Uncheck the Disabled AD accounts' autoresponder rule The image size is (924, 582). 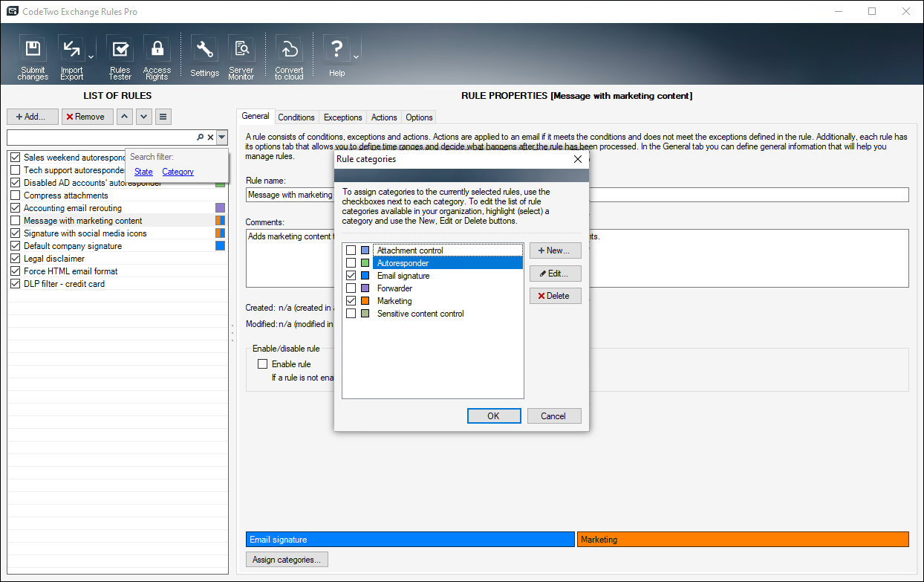(x=15, y=183)
